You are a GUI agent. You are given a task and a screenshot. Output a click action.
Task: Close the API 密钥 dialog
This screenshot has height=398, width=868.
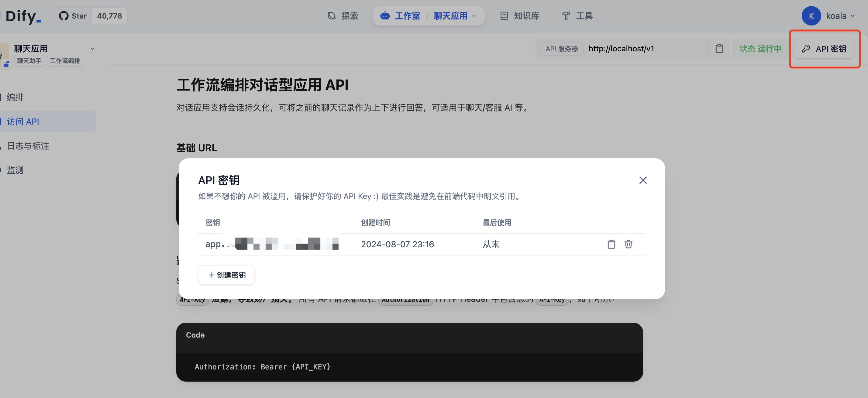(x=642, y=180)
